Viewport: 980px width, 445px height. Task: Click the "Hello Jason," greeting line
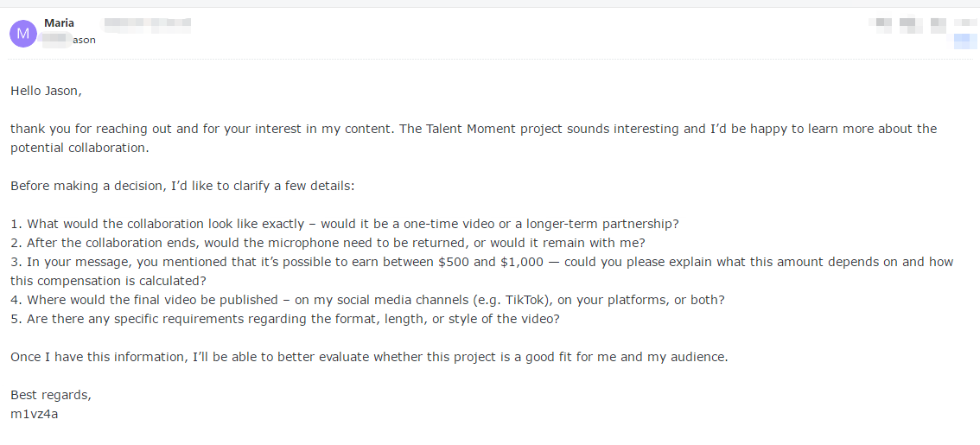(46, 91)
